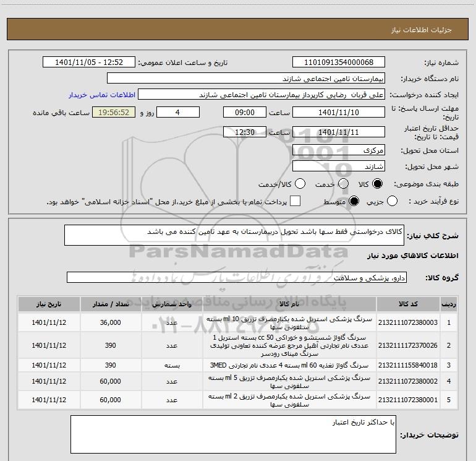Click remaining days field showing 4
The height and width of the screenshot is (461, 476).
178,112
